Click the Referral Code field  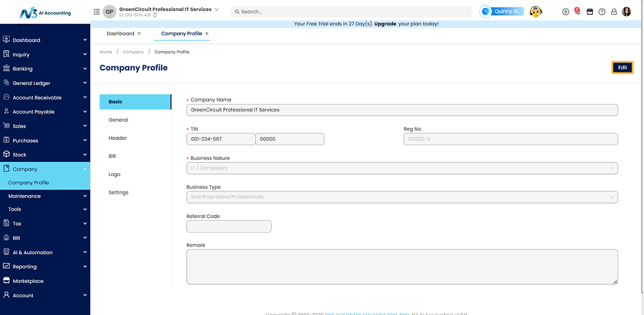[x=229, y=226]
